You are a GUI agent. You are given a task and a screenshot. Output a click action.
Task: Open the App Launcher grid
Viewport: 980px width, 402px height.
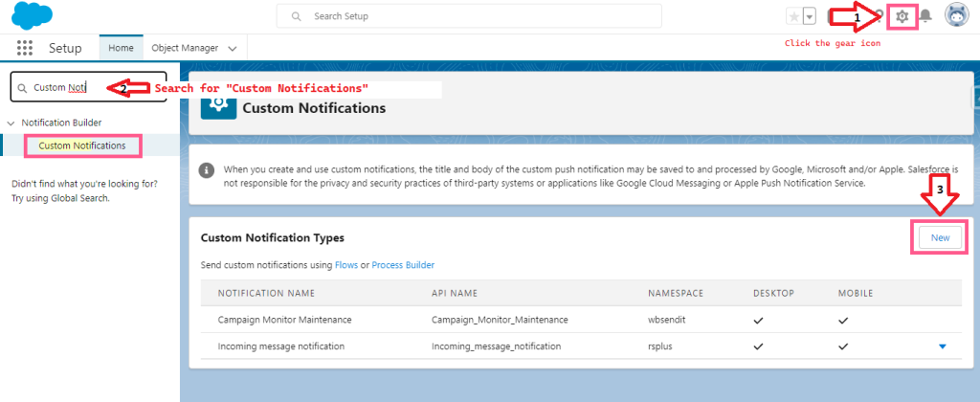[25, 48]
